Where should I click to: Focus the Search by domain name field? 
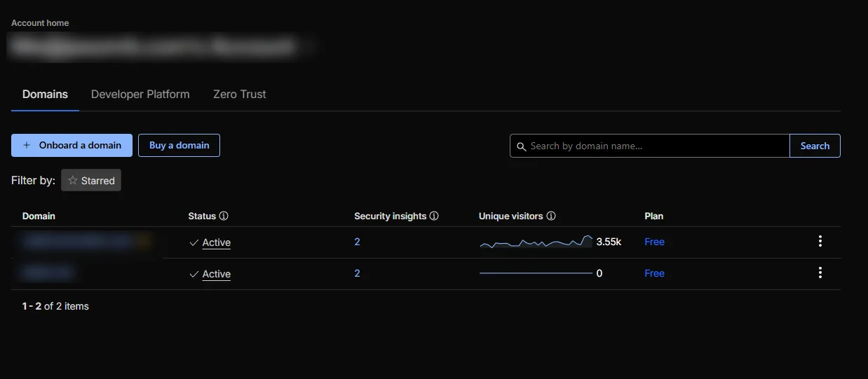656,146
